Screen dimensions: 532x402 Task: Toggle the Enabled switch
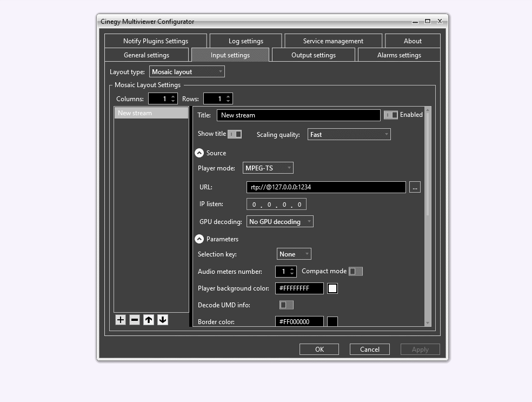(x=391, y=115)
